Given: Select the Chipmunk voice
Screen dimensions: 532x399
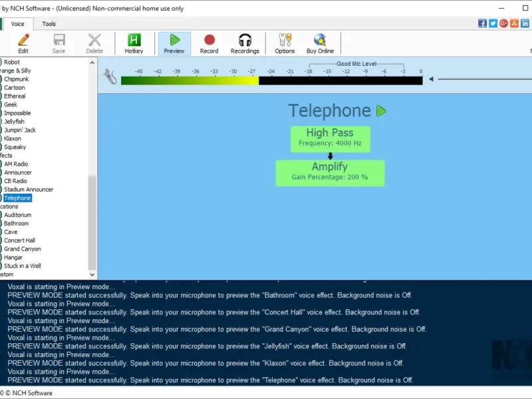Looking at the screenshot, I should coord(16,79).
